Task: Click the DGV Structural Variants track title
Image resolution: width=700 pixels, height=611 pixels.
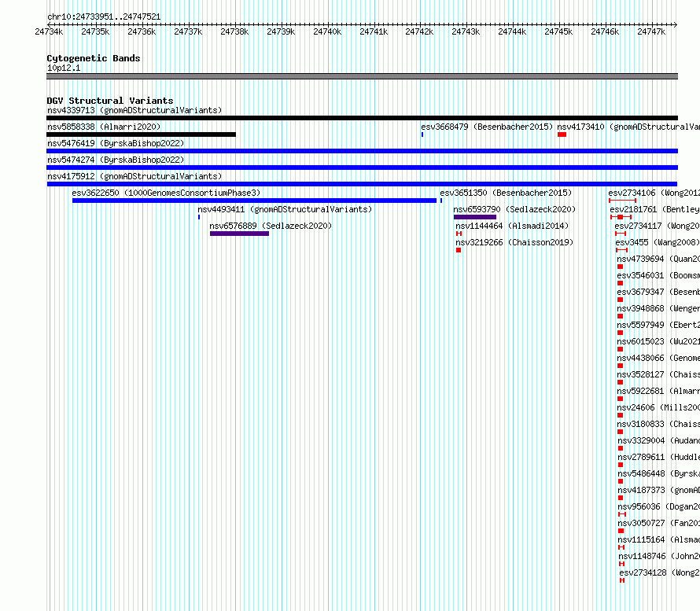Action: [110, 101]
